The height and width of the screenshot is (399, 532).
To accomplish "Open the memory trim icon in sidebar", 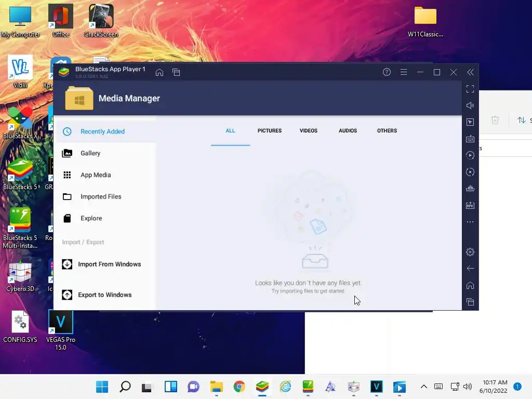I will [x=470, y=189].
